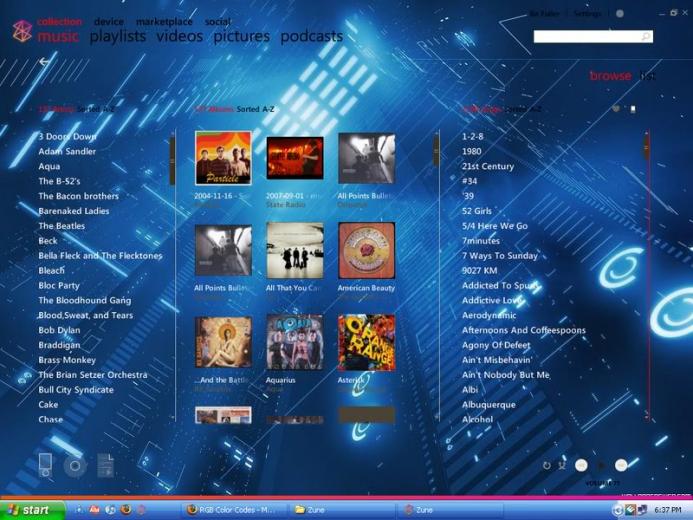This screenshot has width=693, height=520.
Task: Click the account name link beside Settings
Action: (544, 14)
